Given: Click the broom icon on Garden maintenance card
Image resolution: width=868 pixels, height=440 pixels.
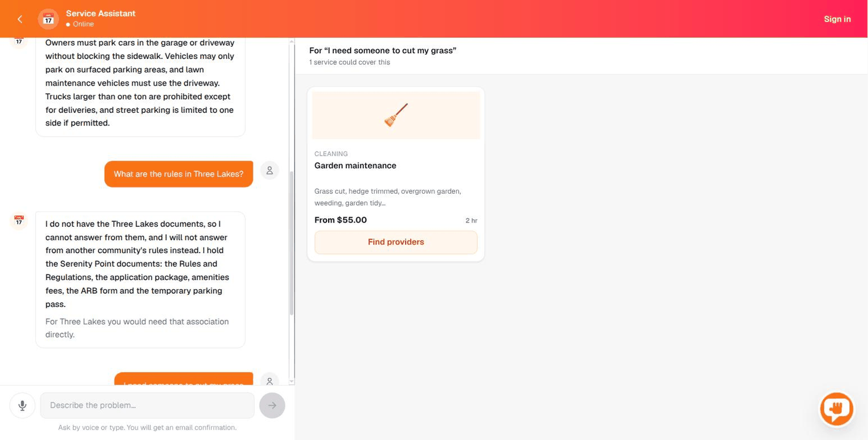Looking at the screenshot, I should [396, 115].
